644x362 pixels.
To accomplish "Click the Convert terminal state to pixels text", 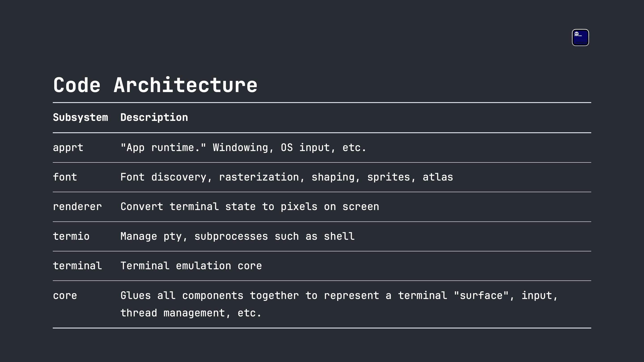I will 250,207.
